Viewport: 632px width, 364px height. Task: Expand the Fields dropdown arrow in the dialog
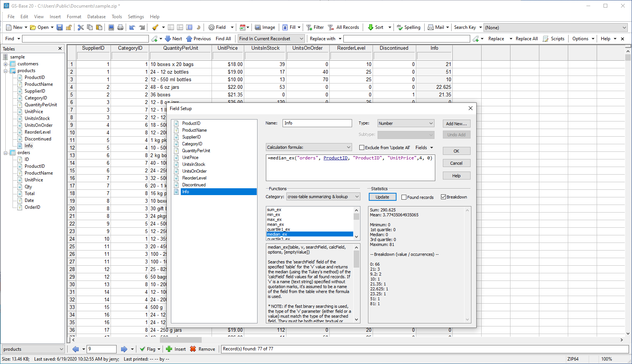coord(432,148)
